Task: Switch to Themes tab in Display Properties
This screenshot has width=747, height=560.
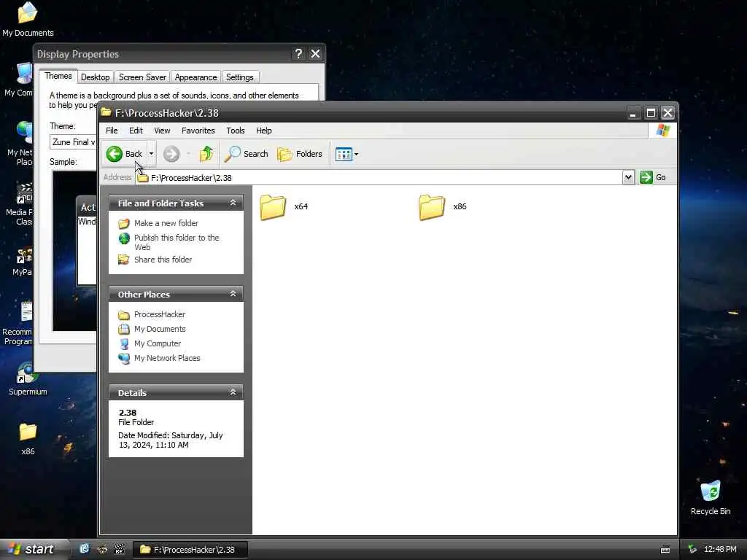Action: point(58,76)
